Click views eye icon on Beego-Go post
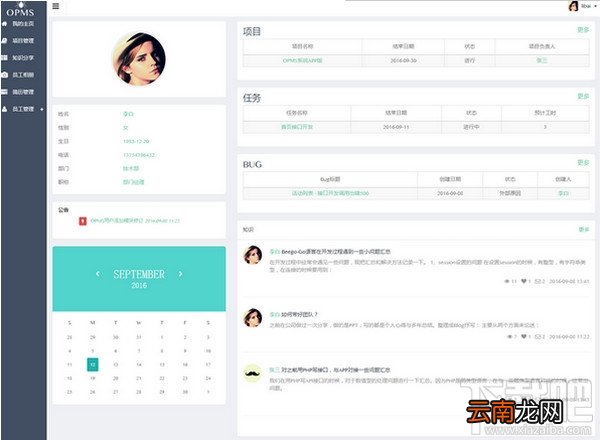 (x=507, y=281)
